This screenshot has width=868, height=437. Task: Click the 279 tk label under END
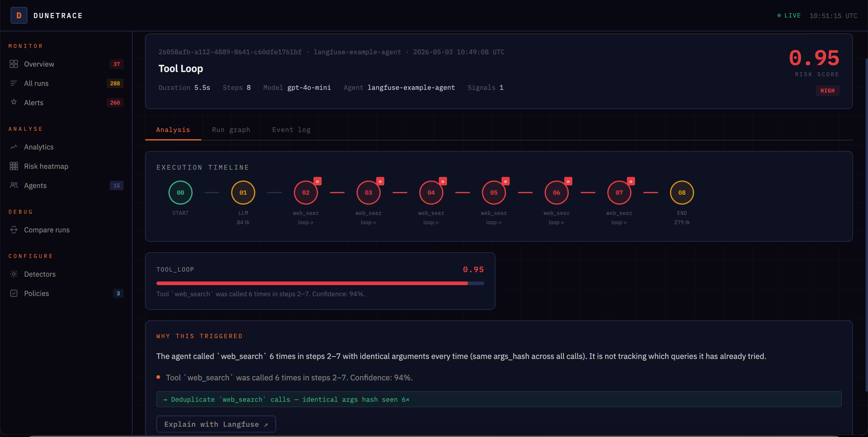682,222
